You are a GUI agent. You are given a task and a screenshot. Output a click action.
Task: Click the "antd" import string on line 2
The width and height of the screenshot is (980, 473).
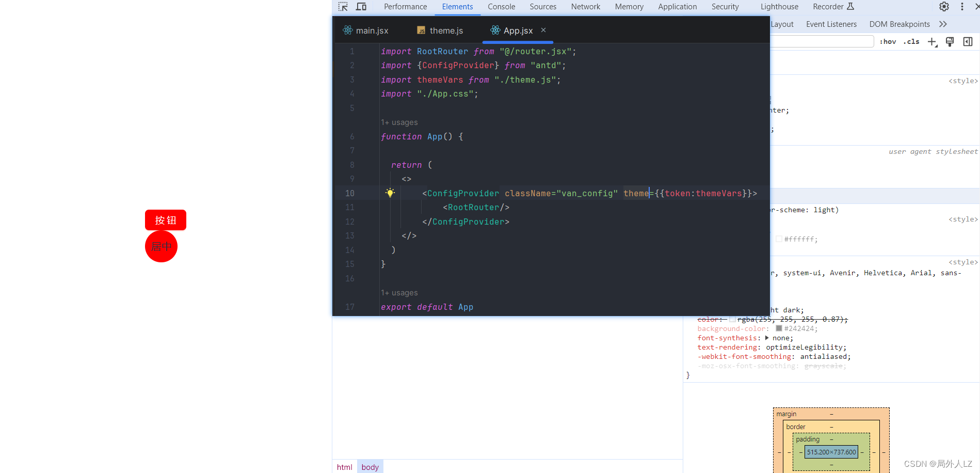[545, 66]
